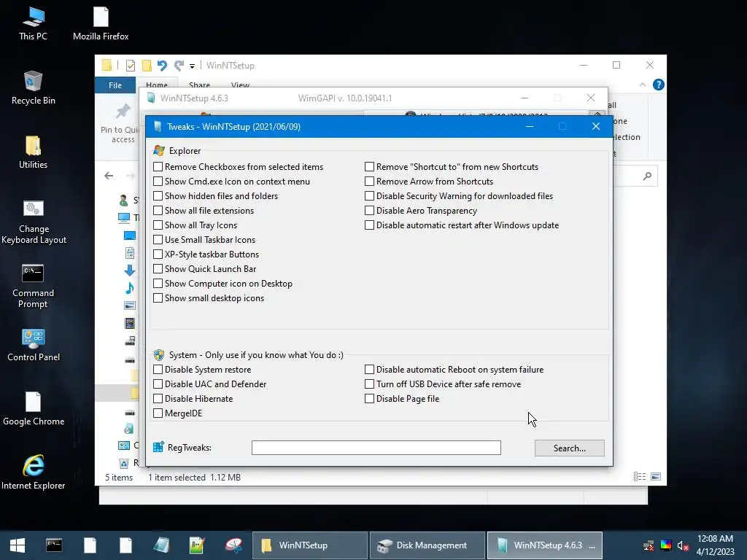This screenshot has width=747, height=560.
Task: Enable Show all Tray Icons
Action: pyautogui.click(x=158, y=225)
